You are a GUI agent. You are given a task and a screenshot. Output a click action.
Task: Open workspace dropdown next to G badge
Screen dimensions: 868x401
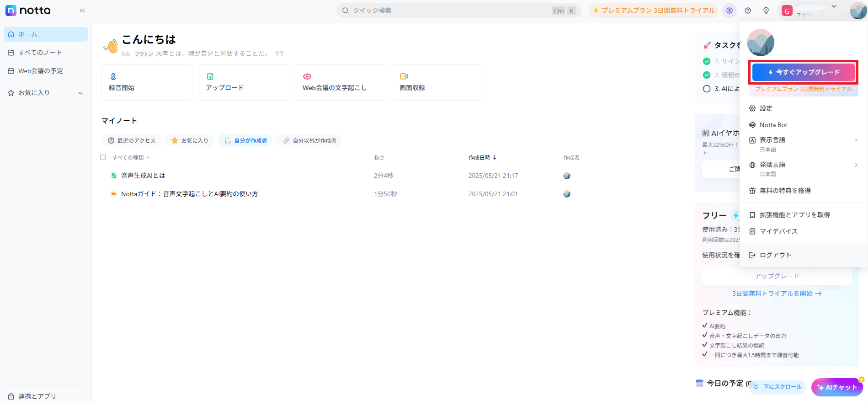[834, 6]
